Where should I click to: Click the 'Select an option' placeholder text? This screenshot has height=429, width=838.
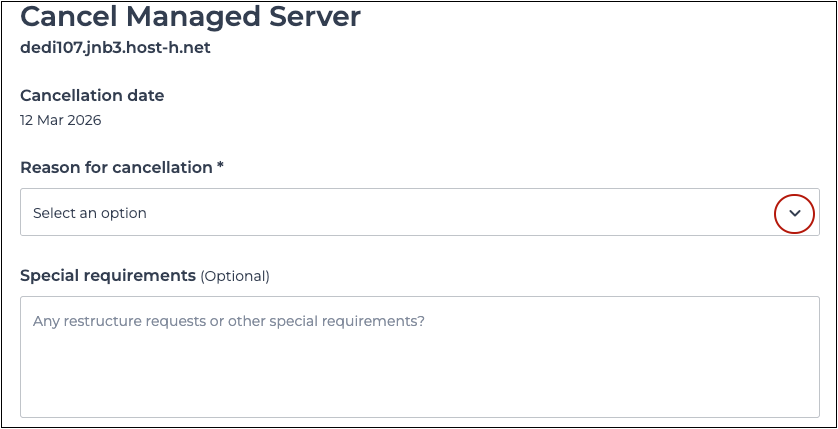90,213
